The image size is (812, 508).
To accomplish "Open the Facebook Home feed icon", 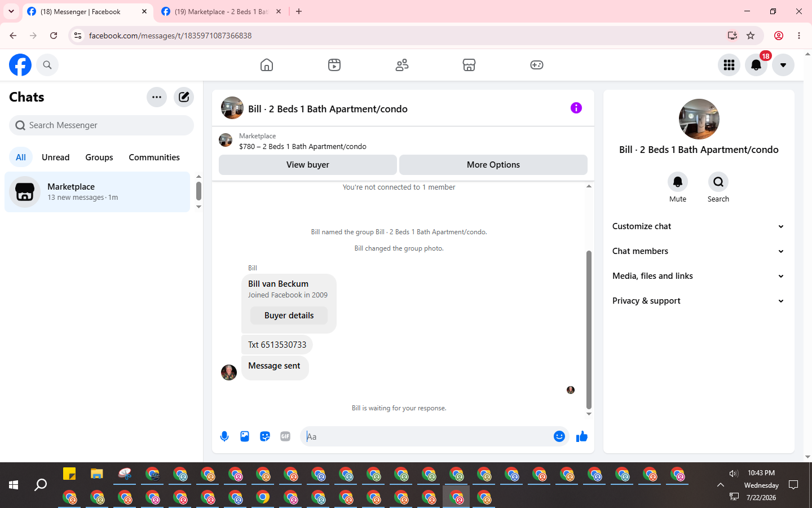I will click(x=267, y=65).
